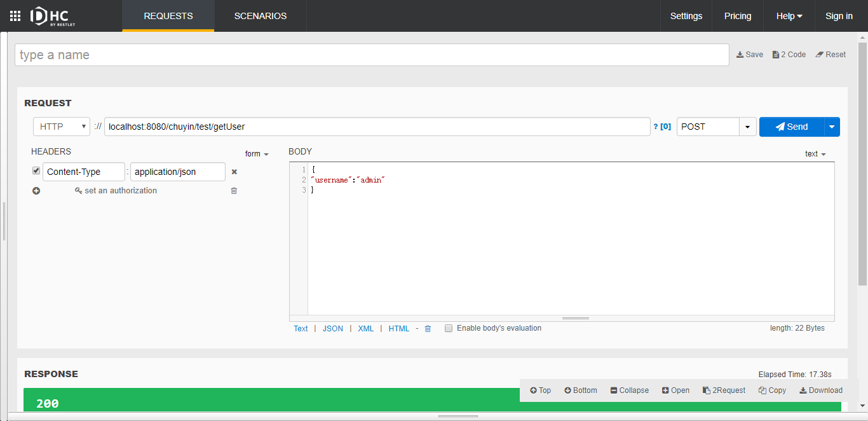Click in the body editor
The image size is (868, 421).
571,238
